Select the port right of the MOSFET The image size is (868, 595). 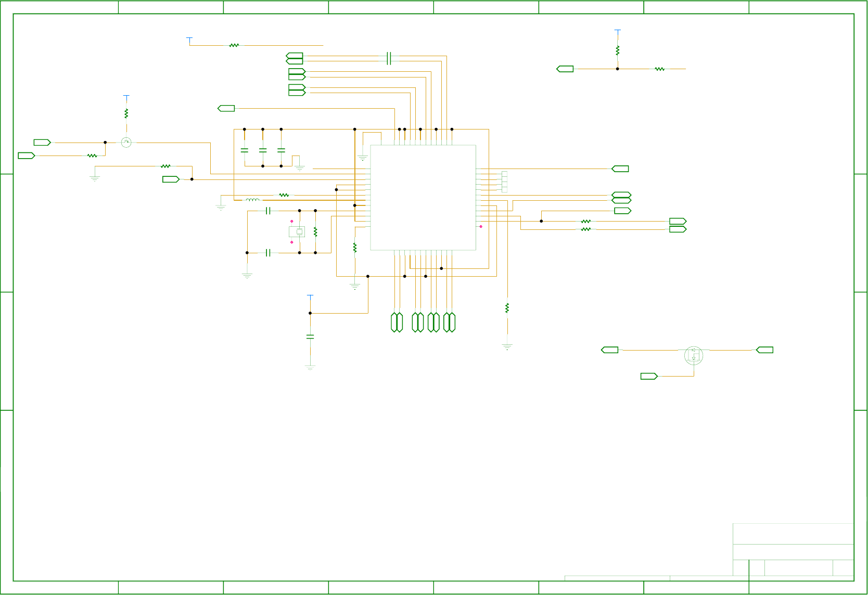pyautogui.click(x=764, y=350)
